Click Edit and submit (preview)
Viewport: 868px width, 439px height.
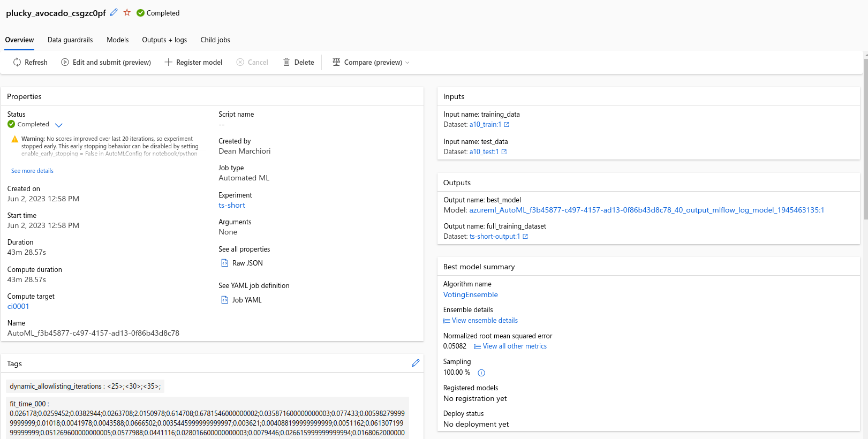click(106, 62)
